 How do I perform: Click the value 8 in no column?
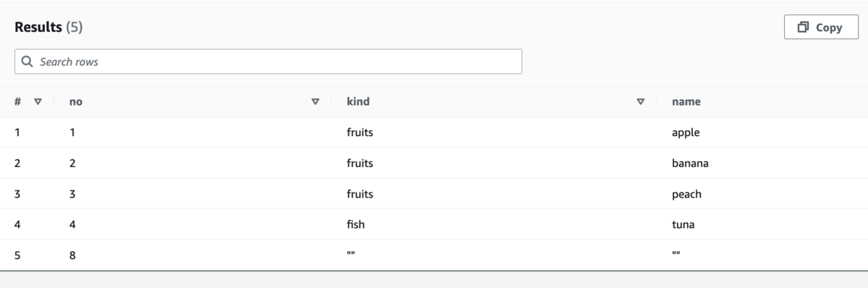pos(72,255)
